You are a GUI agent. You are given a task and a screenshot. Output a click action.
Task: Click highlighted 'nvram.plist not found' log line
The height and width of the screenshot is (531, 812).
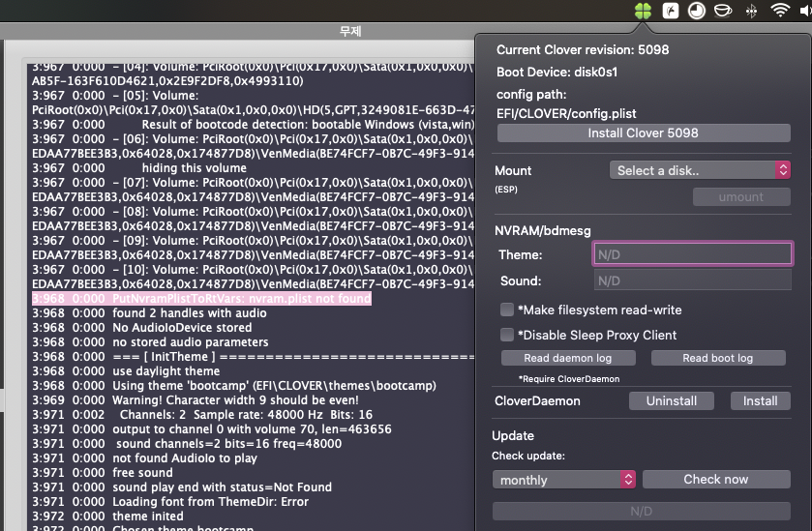tap(201, 299)
